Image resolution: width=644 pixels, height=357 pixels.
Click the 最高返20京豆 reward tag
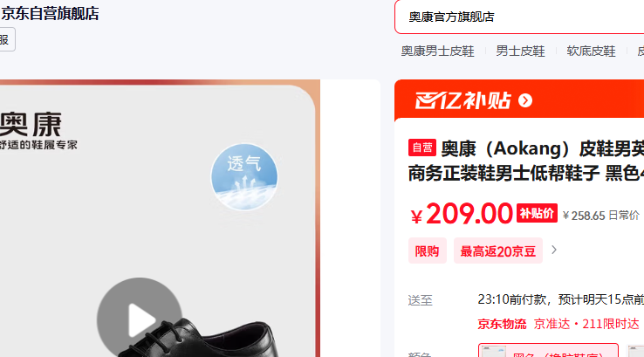click(497, 251)
